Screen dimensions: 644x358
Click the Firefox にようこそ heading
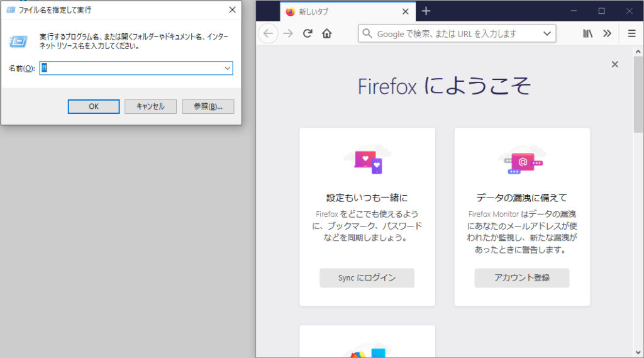tap(445, 86)
